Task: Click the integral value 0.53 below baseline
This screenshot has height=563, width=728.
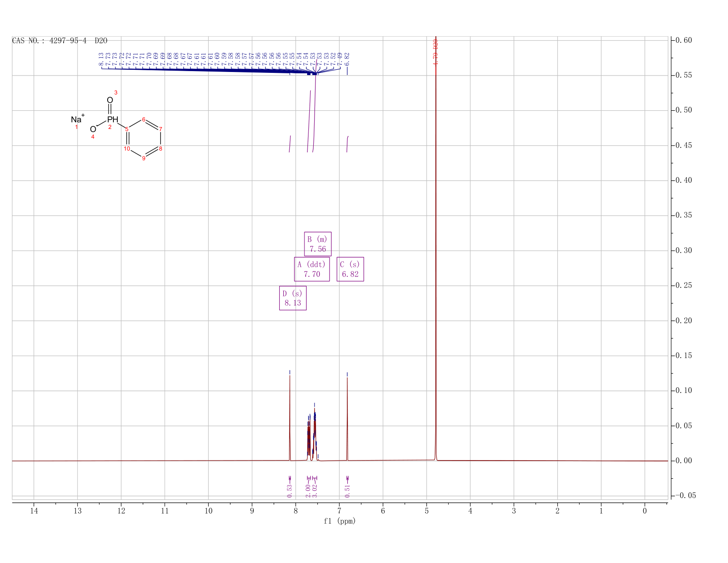Action: (x=290, y=490)
